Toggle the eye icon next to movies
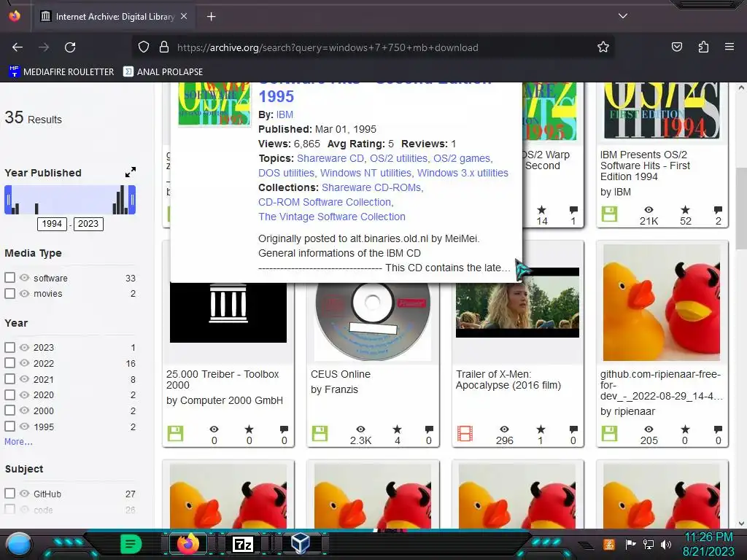The width and height of the screenshot is (747, 560). (x=24, y=293)
